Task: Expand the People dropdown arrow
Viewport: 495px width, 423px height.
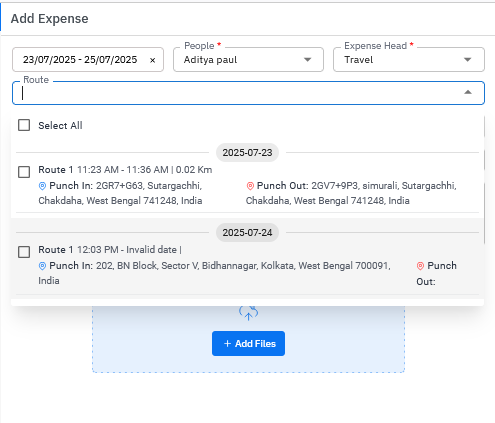Action: pos(307,60)
